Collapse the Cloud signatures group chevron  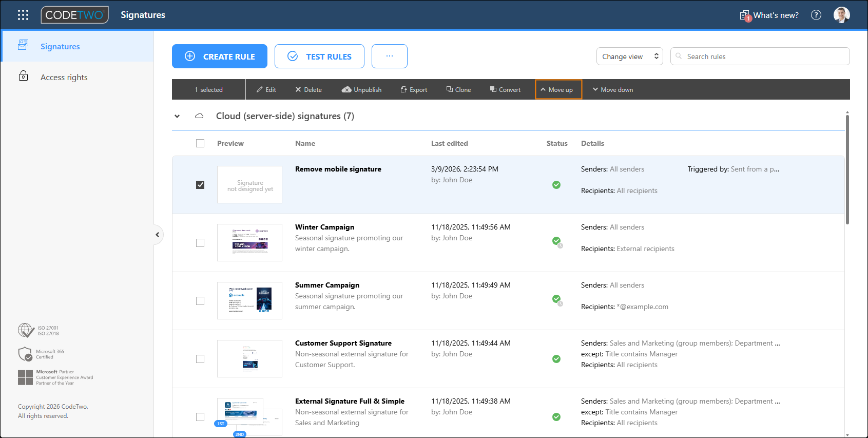[177, 116]
